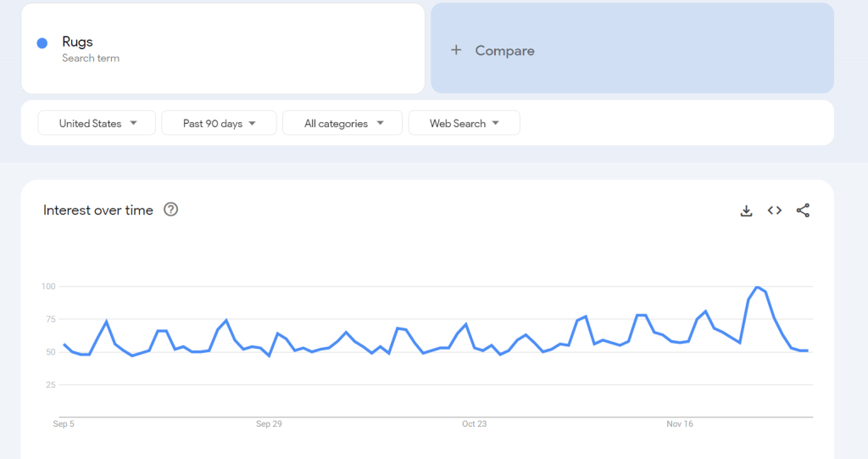Click the 100 value on the y-axis
The height and width of the screenshot is (459, 868).
tap(47, 287)
